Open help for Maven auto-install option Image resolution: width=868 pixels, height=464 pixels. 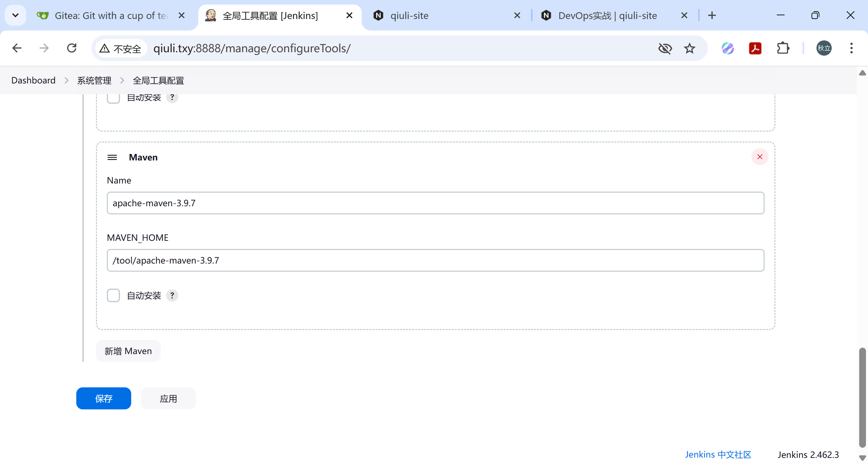coord(172,295)
